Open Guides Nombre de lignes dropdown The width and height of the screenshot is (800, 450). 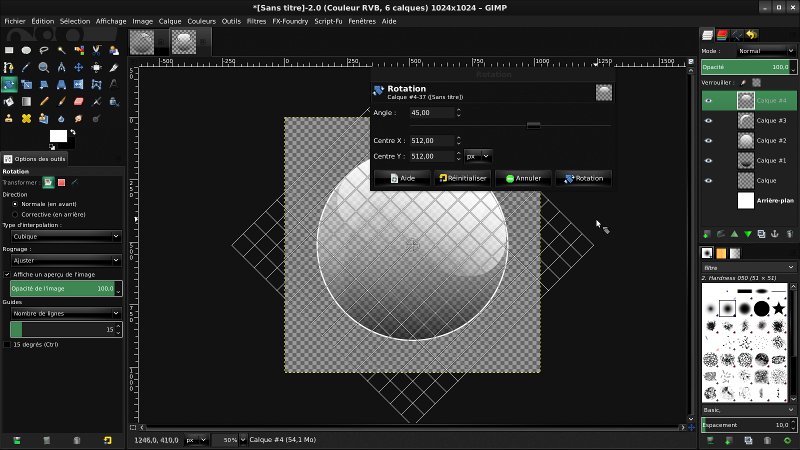66,313
